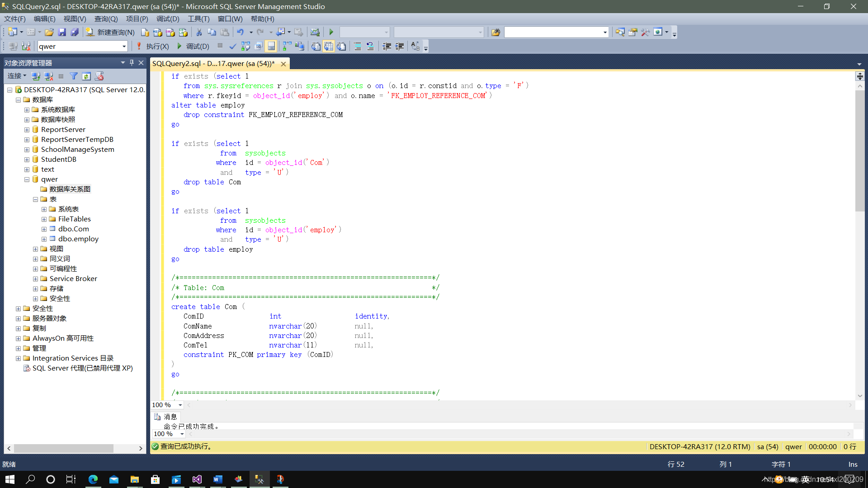Image resolution: width=868 pixels, height=488 pixels.
Task: Refresh Object Explorer using refresh icon
Action: point(86,76)
